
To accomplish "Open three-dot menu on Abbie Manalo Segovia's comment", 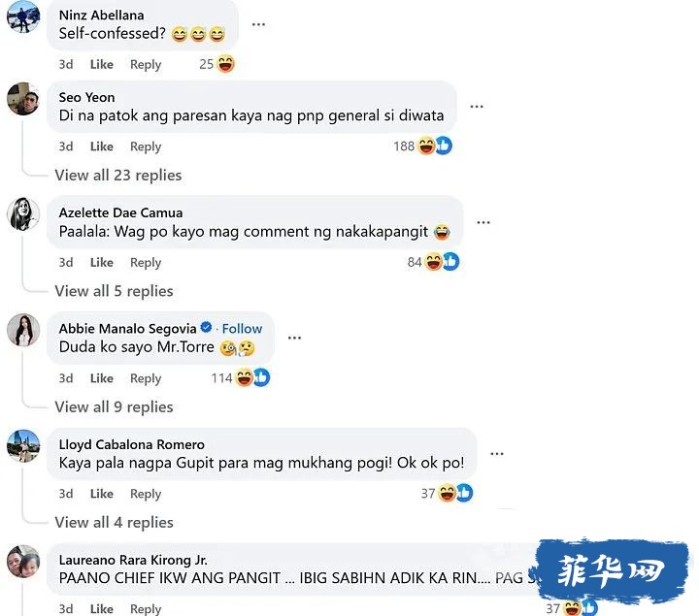I will 294,338.
